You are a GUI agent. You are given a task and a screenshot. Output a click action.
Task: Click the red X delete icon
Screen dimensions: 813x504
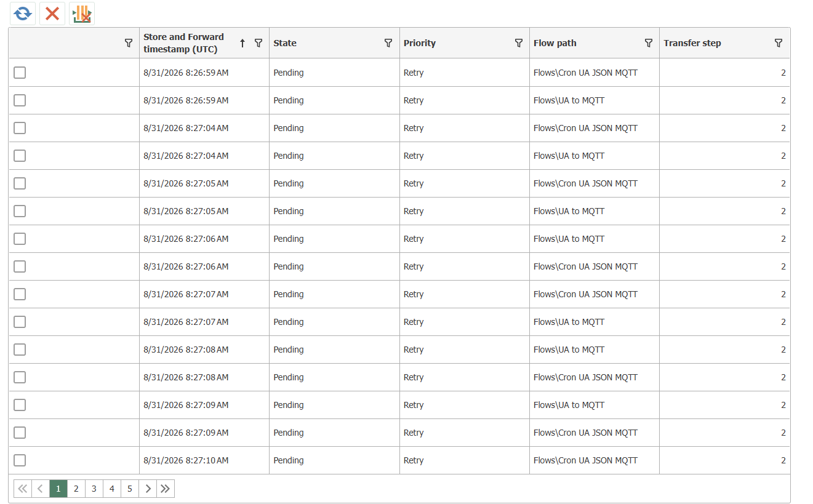click(52, 14)
